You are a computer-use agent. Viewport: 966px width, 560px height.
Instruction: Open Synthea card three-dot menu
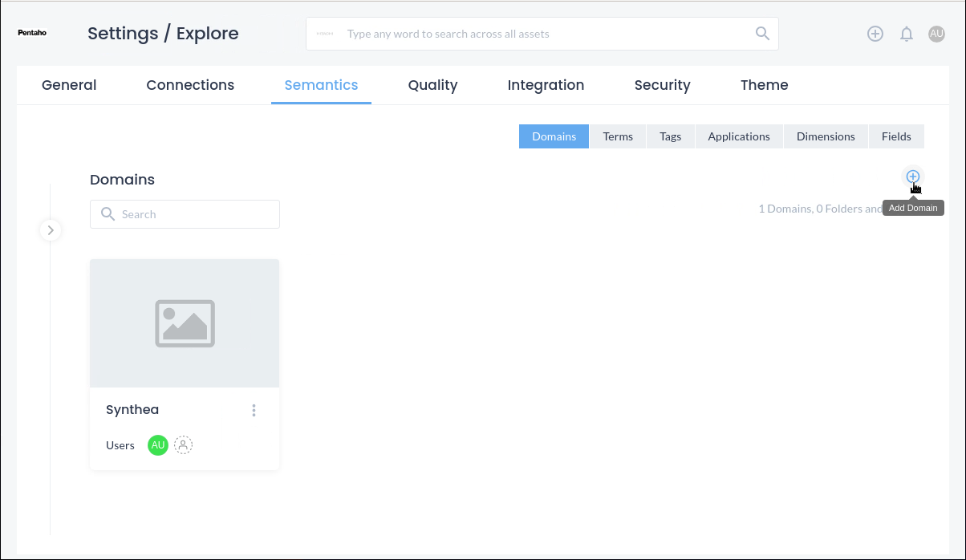click(254, 410)
